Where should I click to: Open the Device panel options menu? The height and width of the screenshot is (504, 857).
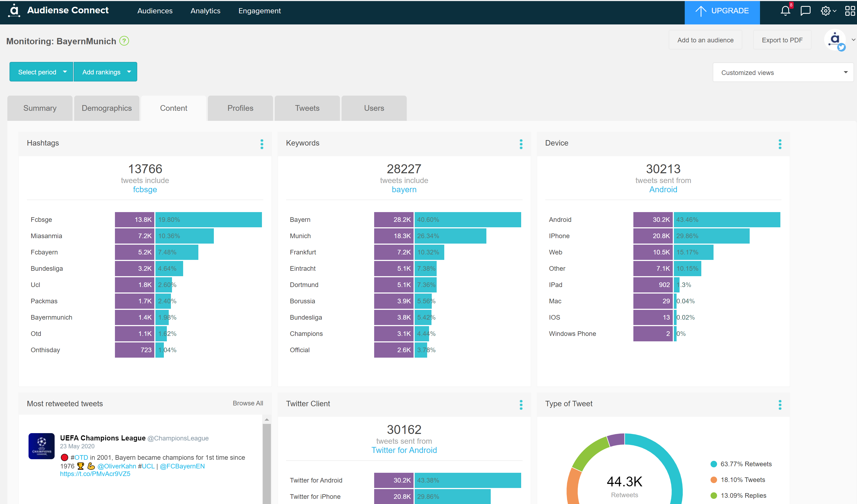pyautogui.click(x=780, y=144)
